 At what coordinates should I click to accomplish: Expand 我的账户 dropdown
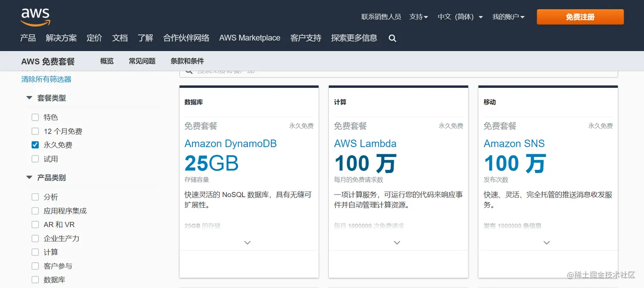(508, 17)
